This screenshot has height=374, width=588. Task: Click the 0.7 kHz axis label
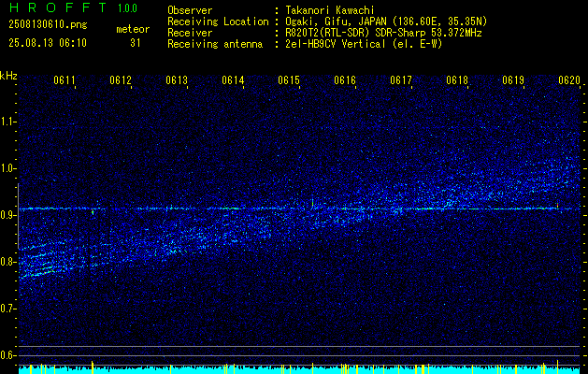click(x=7, y=309)
